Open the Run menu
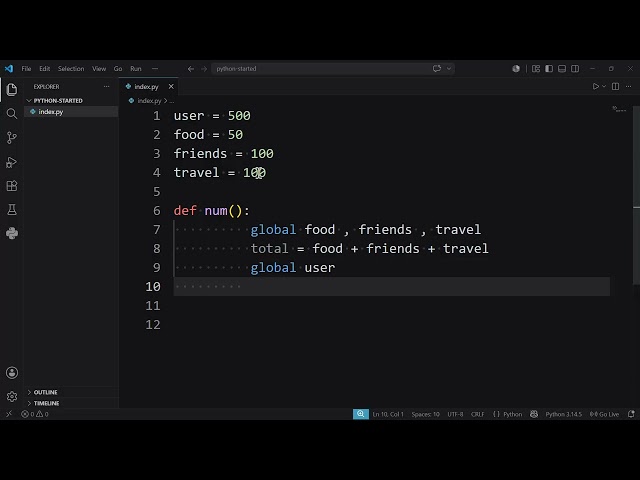Screen dimensions: 640x480 point(136,69)
